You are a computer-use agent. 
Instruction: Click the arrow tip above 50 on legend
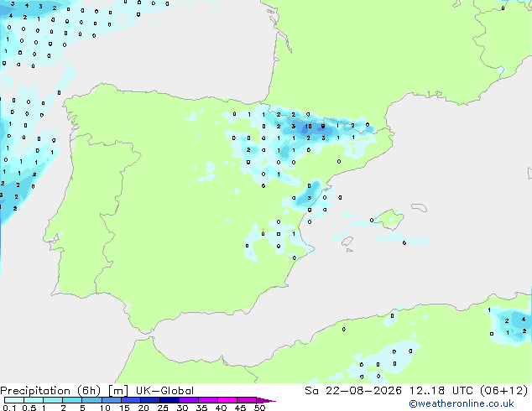click(x=266, y=400)
